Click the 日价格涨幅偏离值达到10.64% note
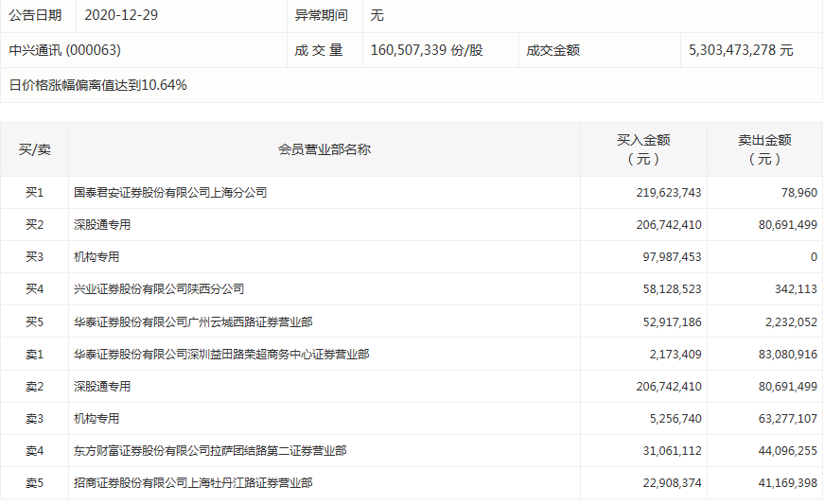The image size is (824, 504). click(97, 85)
